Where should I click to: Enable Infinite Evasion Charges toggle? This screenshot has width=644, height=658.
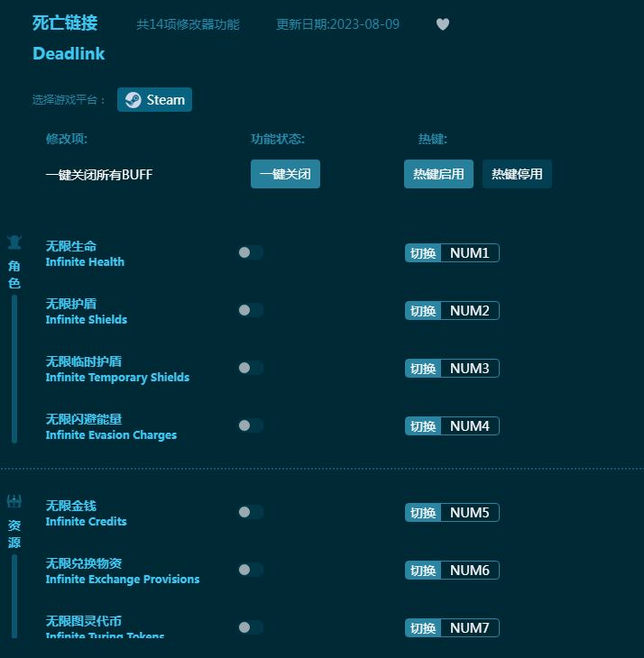pyautogui.click(x=250, y=425)
